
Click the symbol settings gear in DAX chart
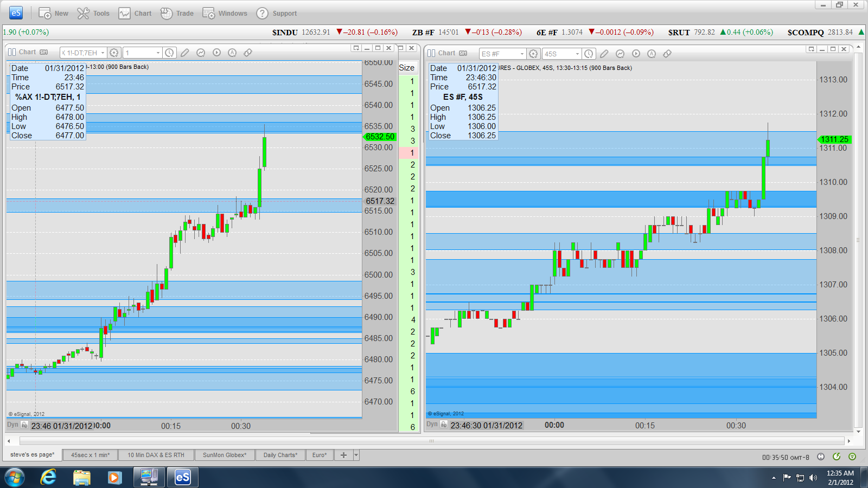pyautogui.click(x=114, y=53)
